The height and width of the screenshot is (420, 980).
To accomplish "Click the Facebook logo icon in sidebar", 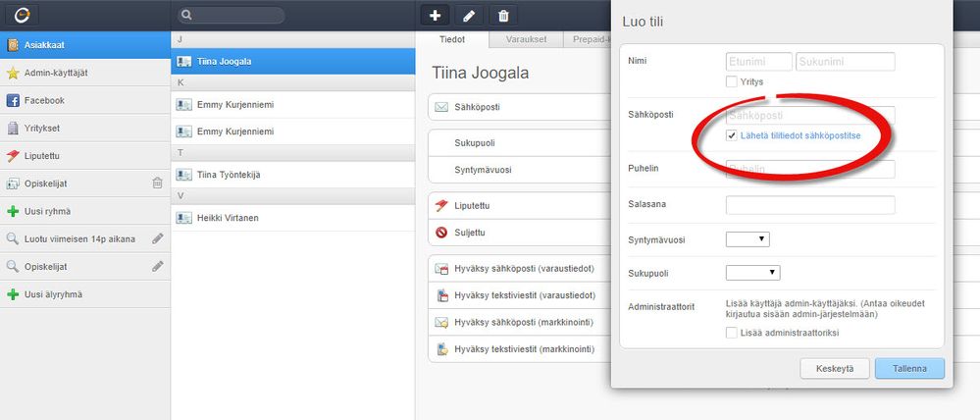I will click(x=13, y=101).
